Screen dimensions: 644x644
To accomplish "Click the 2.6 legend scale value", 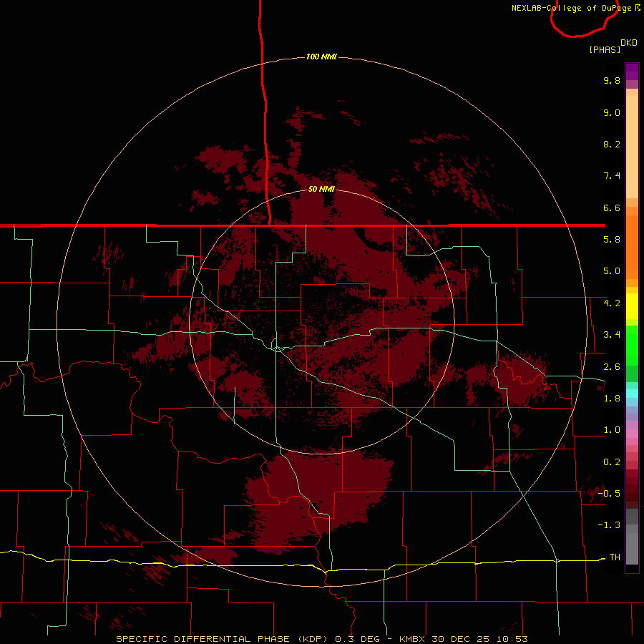I will [612, 367].
